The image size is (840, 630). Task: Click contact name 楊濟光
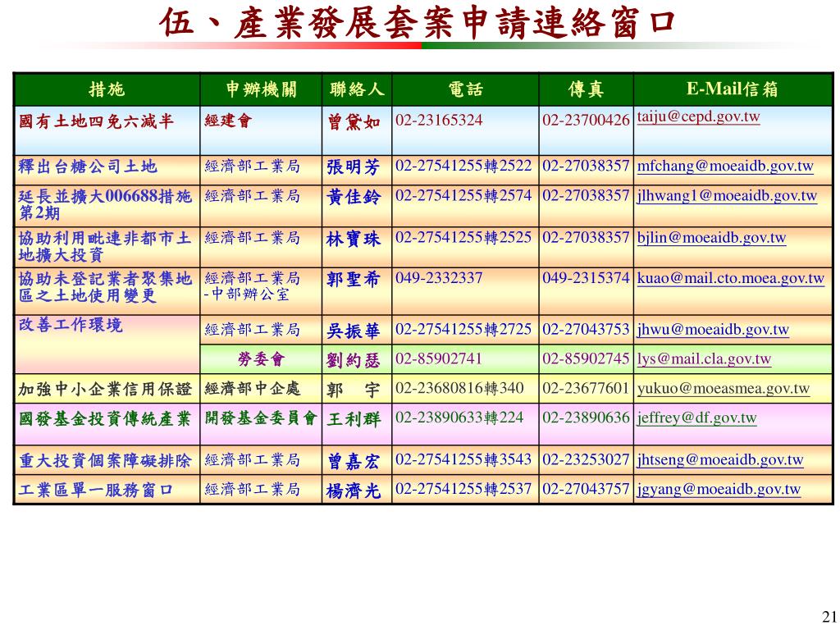[x=354, y=491]
